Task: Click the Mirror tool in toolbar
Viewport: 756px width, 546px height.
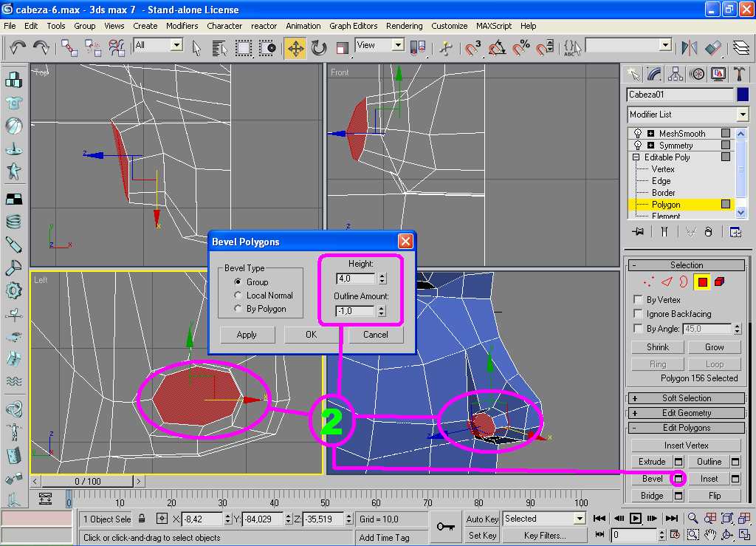Action: point(690,48)
